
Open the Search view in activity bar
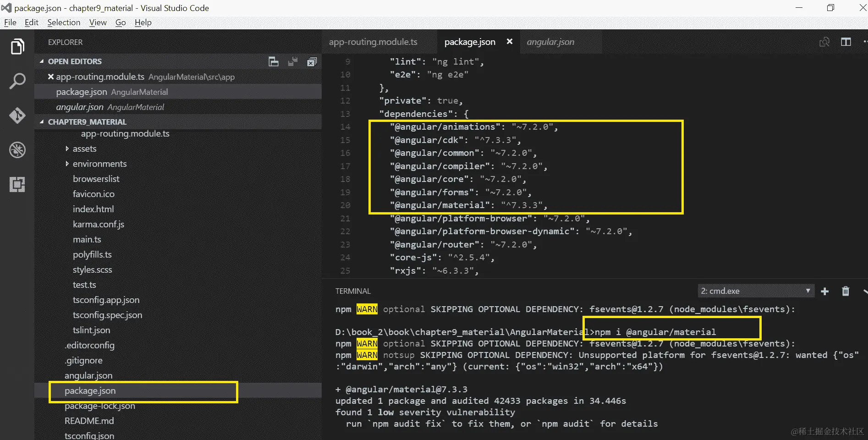(x=17, y=81)
